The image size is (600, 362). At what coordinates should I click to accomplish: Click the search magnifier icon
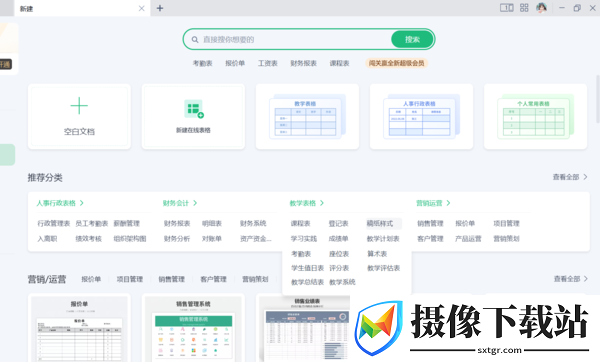(195, 39)
